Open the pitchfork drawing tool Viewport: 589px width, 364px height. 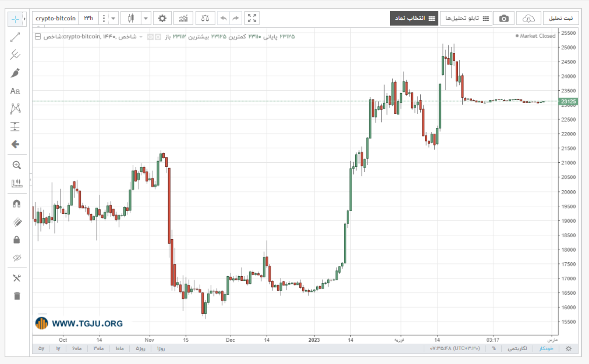tap(15, 55)
